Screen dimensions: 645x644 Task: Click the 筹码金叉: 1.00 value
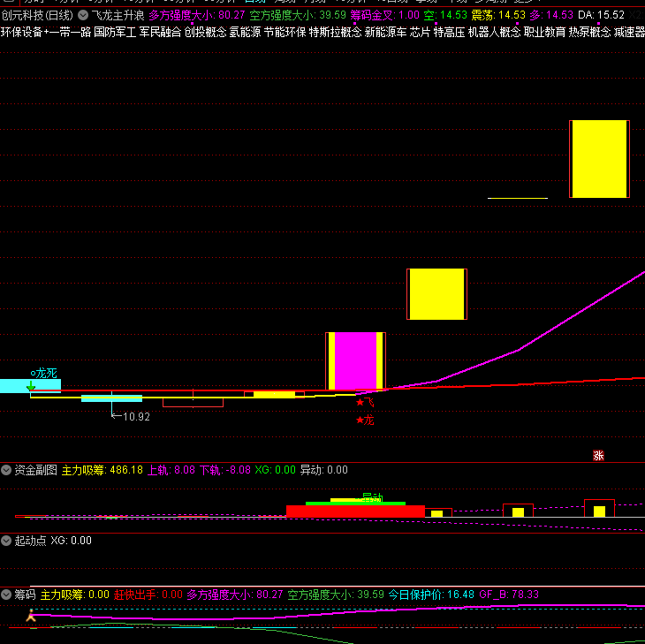[x=385, y=16]
